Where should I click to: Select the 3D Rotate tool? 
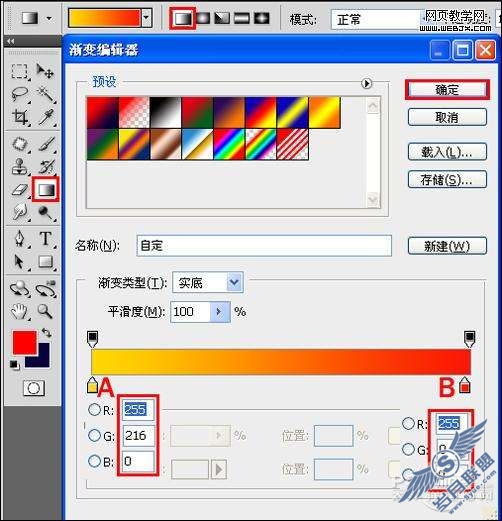[19, 289]
